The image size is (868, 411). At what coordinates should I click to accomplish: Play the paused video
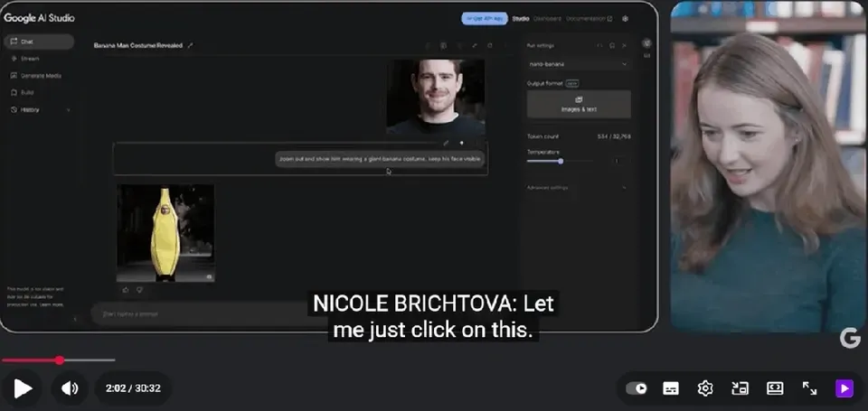click(22, 388)
